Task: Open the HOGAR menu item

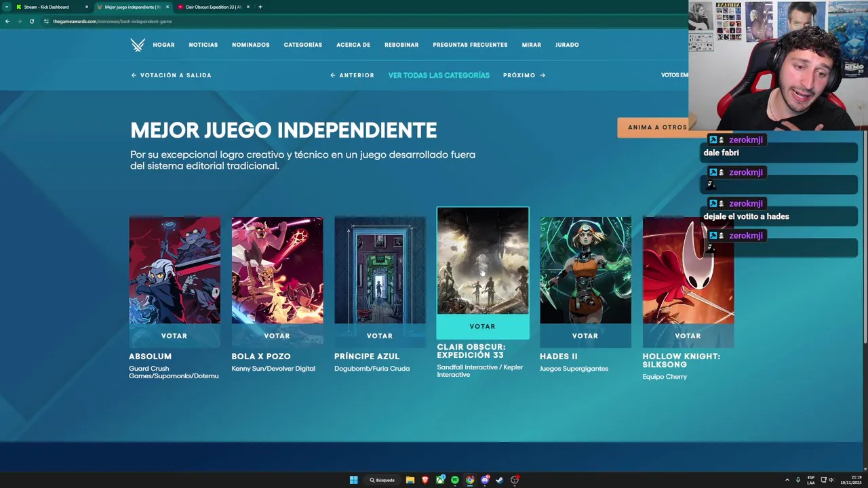Action: 163,45
